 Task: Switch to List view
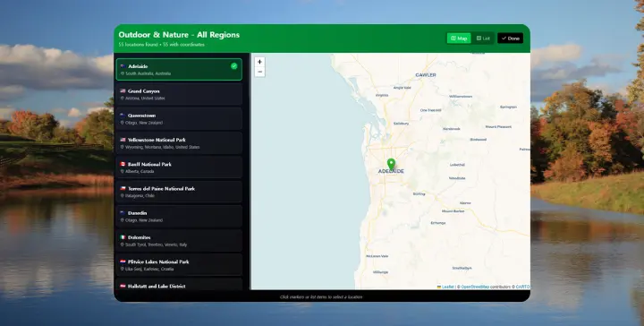pyautogui.click(x=483, y=39)
